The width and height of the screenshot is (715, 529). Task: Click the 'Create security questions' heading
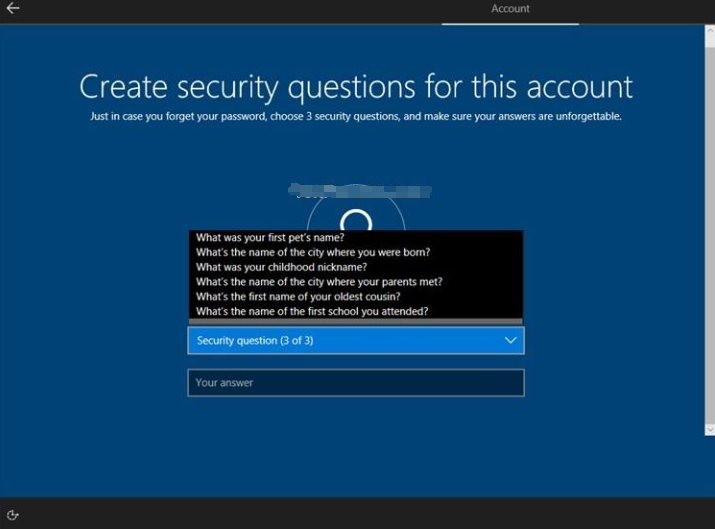356,86
